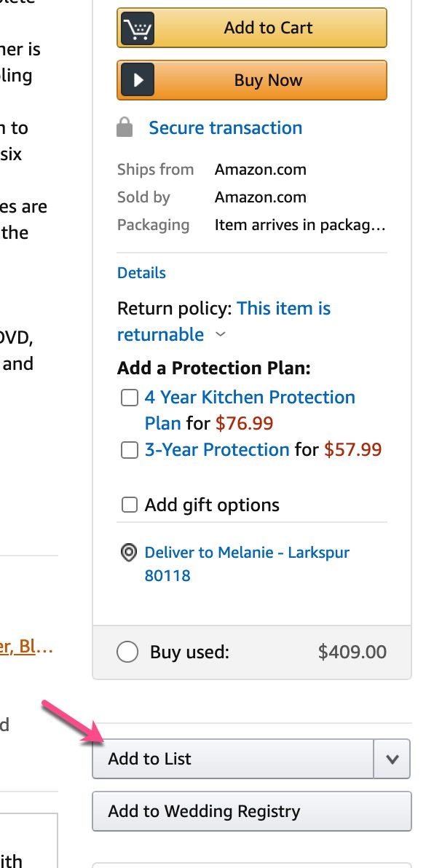The height and width of the screenshot is (868, 434).
Task: Change delivery address via Deliver to Melanie link
Action: click(246, 552)
